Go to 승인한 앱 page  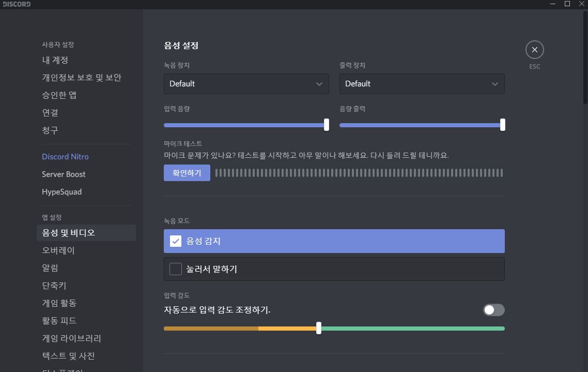point(59,95)
